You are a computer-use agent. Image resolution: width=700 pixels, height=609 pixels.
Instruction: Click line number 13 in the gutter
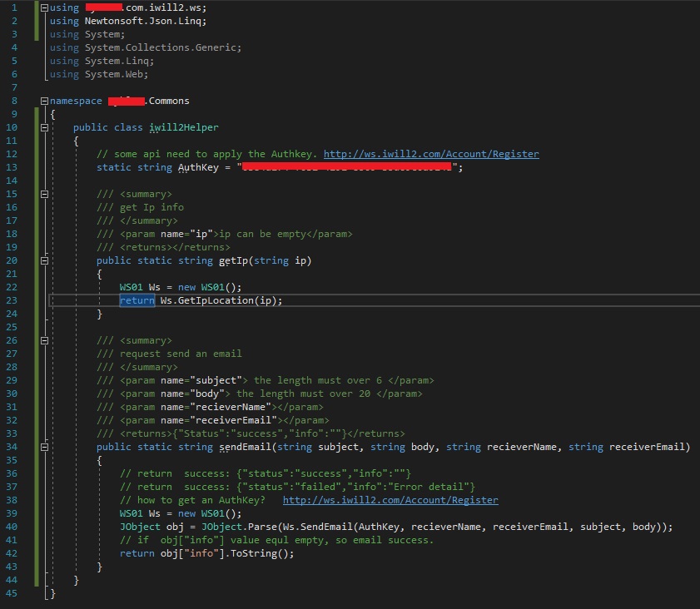(12, 167)
